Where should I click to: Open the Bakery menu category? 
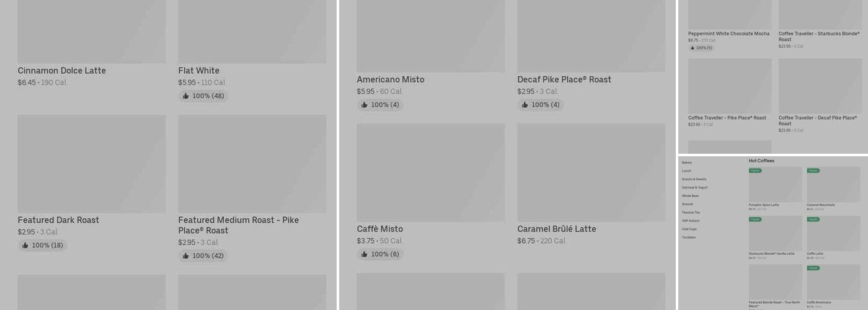tap(686, 162)
